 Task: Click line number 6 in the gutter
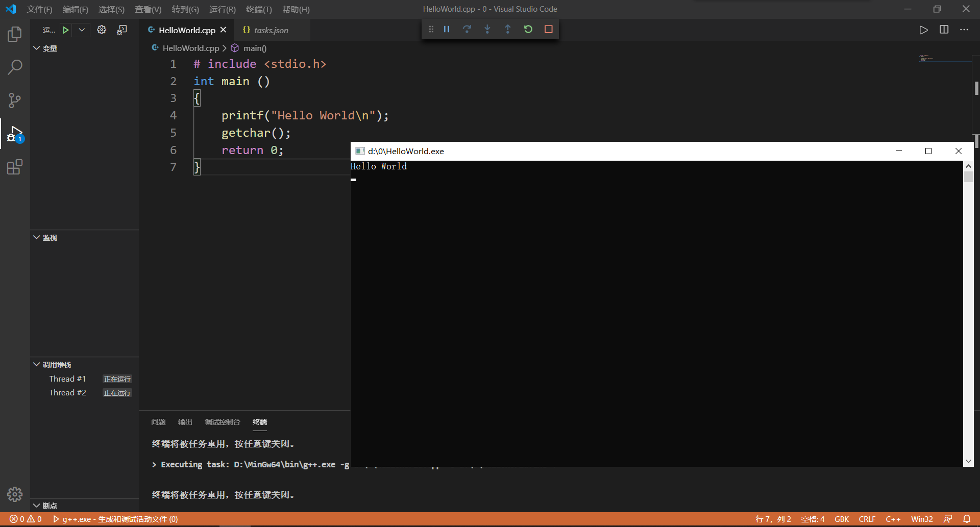[x=173, y=150]
